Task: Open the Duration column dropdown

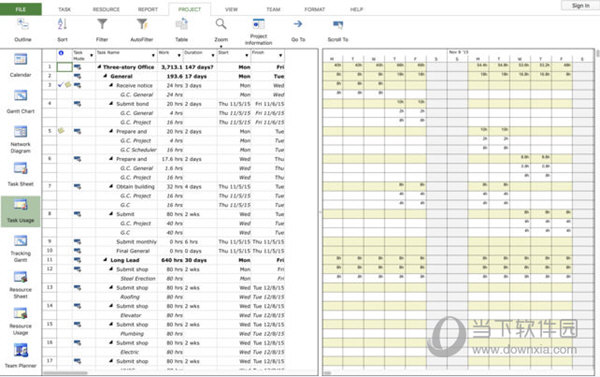Action: coord(213,56)
